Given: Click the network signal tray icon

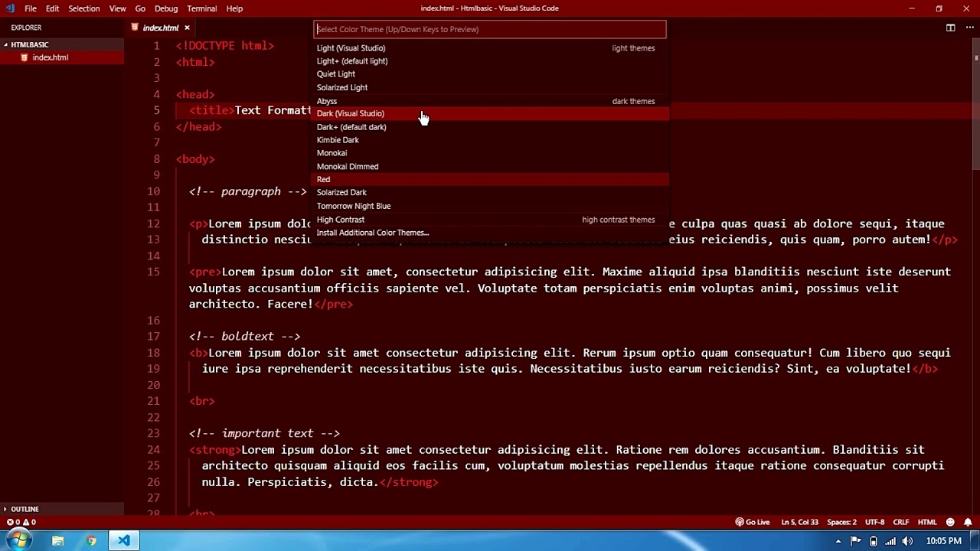Looking at the screenshot, I should 891,541.
